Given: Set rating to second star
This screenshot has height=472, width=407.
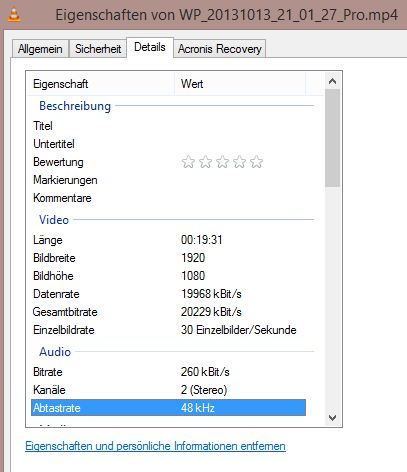Looking at the screenshot, I should 205,162.
